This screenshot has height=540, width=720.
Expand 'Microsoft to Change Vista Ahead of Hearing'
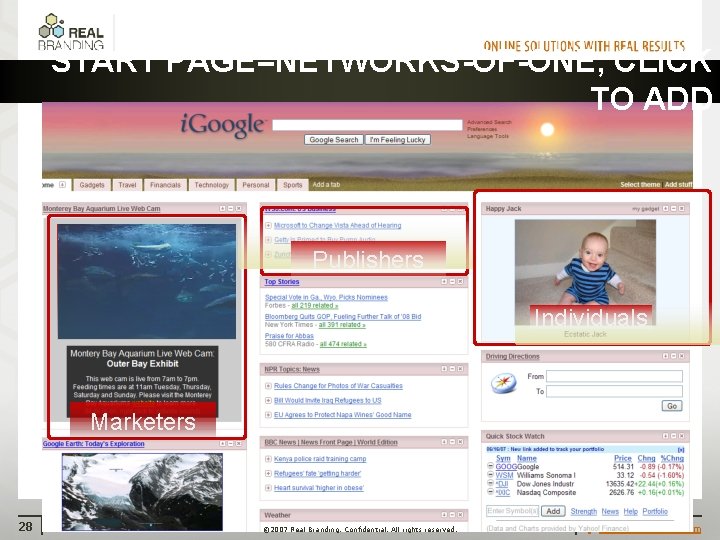[268, 225]
